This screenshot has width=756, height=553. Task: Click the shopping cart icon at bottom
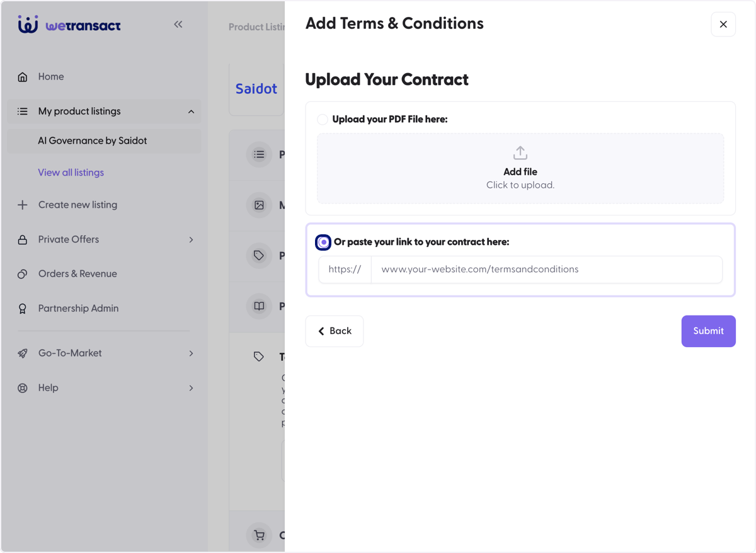click(x=259, y=535)
